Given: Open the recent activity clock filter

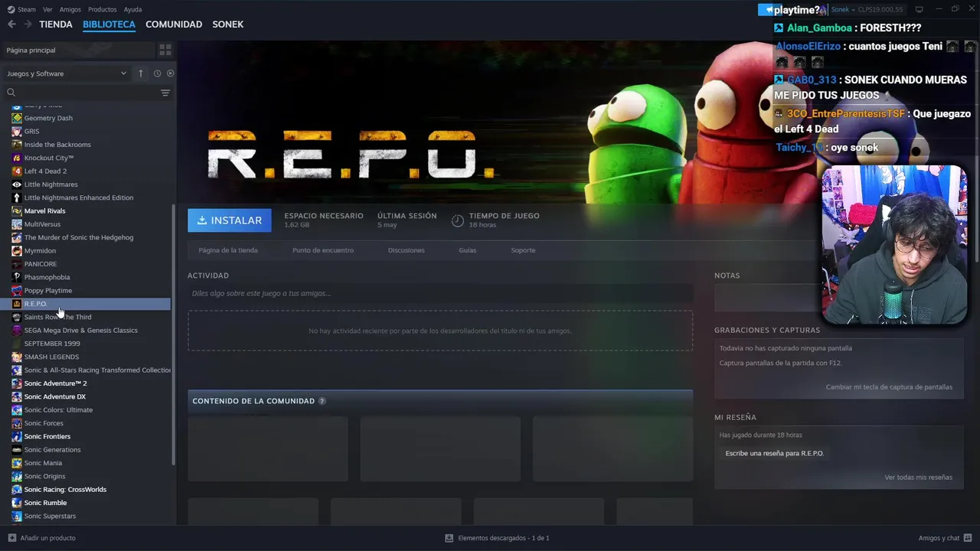Looking at the screenshot, I should click(x=157, y=73).
